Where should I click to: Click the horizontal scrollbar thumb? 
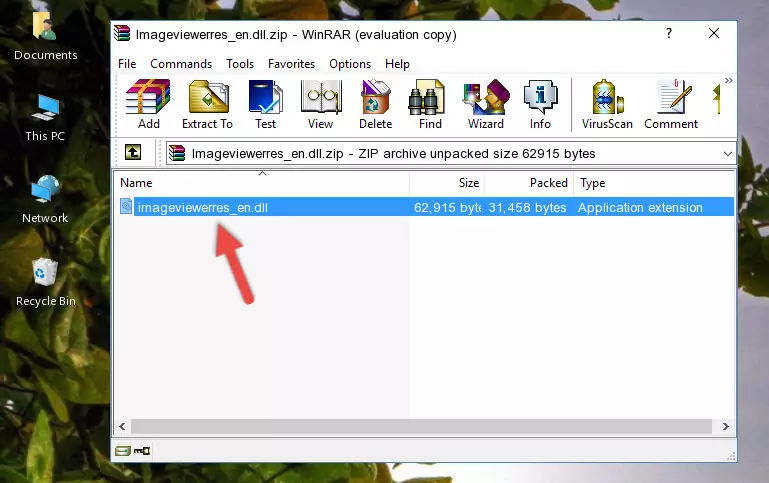click(x=421, y=426)
